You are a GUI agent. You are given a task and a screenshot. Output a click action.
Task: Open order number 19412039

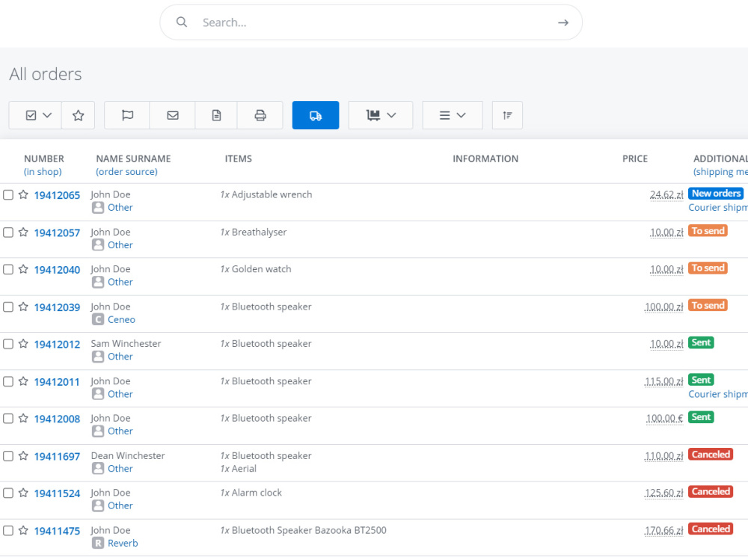tap(58, 307)
